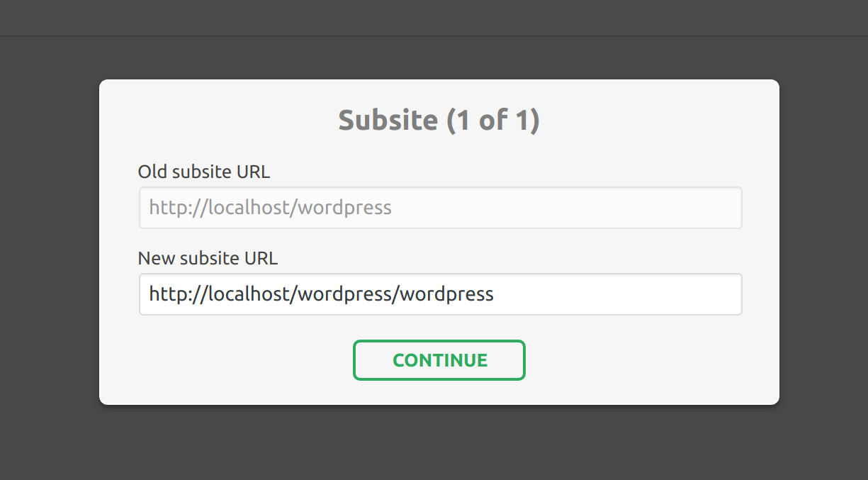This screenshot has width=868, height=480.
Task: Click blank dialog area beside CONTINUE button
Action: pyautogui.click(x=638, y=360)
